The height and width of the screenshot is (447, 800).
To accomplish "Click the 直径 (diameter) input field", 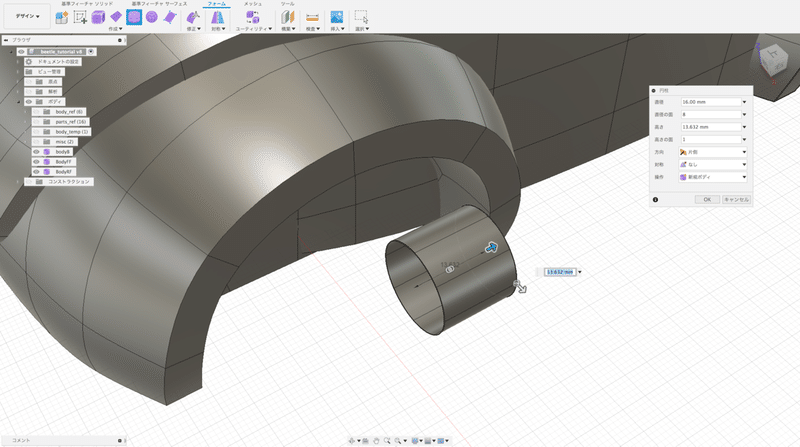I will pyautogui.click(x=709, y=102).
